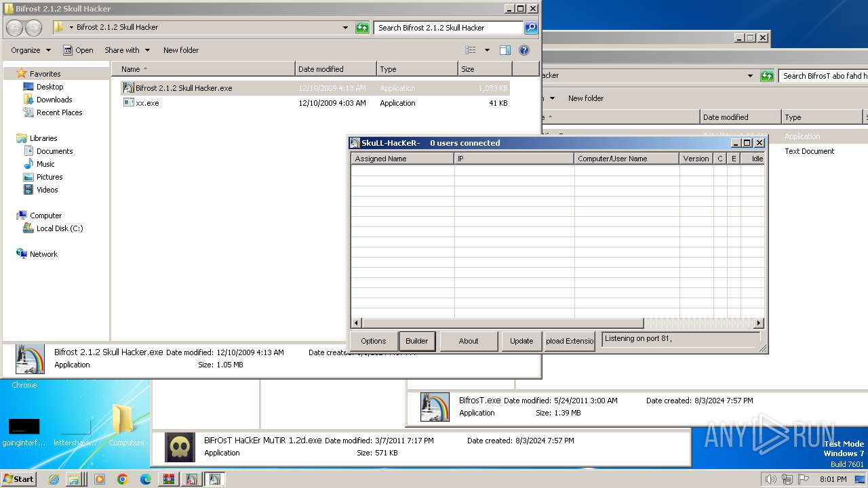The width and height of the screenshot is (868, 488).
Task: Click Open in Explorer toolbar
Action: (78, 50)
